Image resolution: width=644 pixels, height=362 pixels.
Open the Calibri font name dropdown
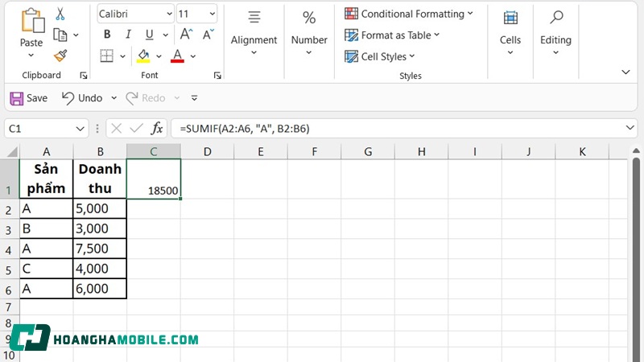click(170, 14)
